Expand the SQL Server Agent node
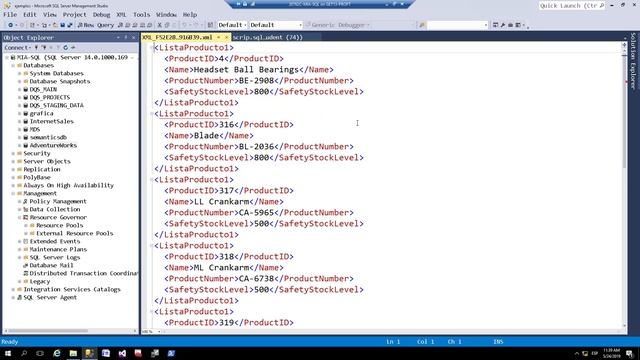640x360 pixels. click(13, 298)
